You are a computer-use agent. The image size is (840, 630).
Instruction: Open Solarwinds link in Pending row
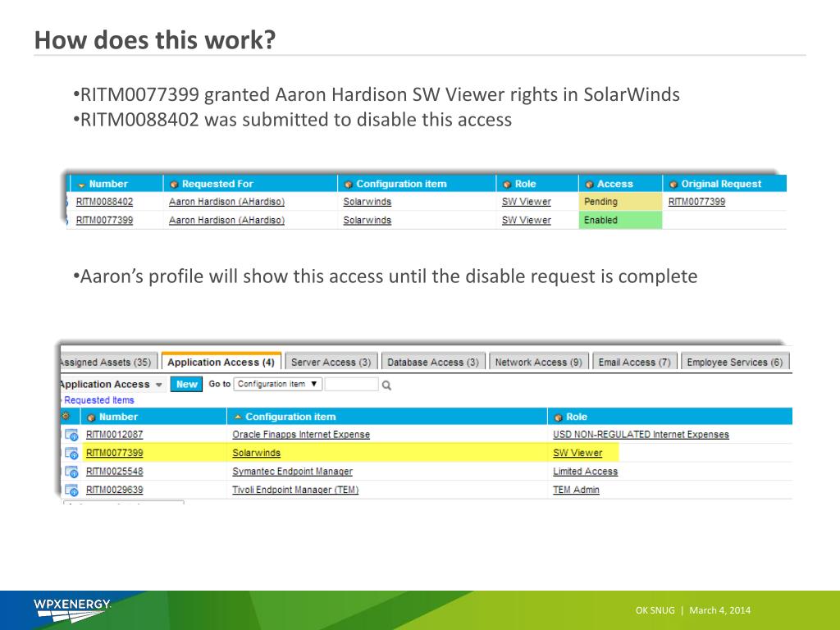point(367,202)
